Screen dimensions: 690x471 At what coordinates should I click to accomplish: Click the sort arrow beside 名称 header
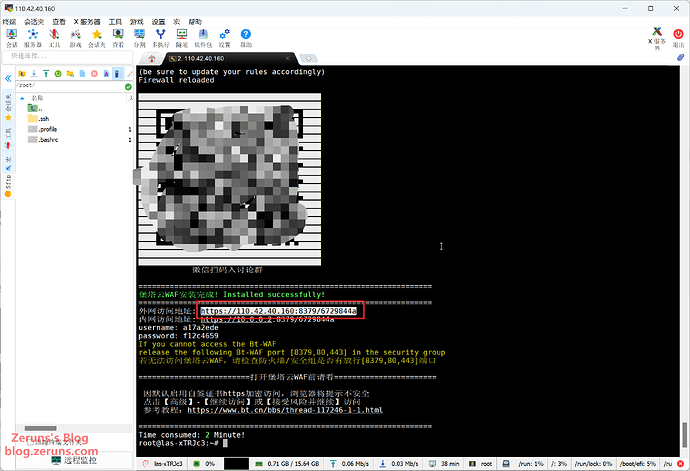pyautogui.click(x=22, y=98)
